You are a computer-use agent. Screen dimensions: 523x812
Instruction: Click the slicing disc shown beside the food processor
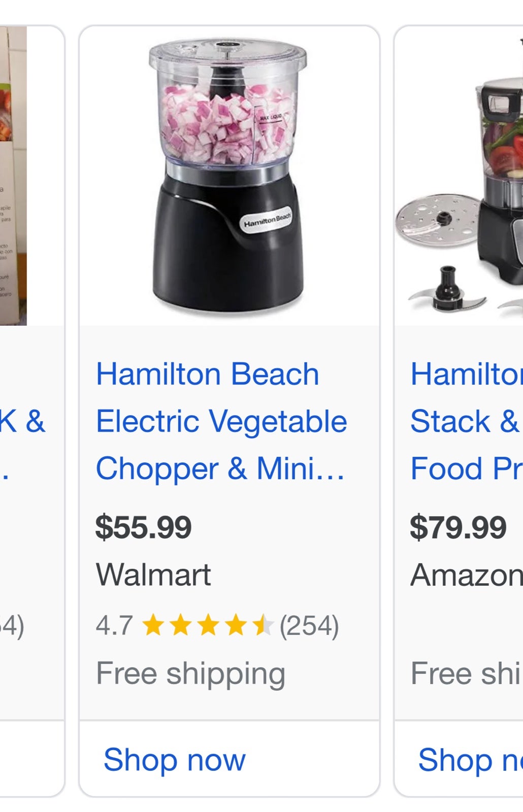pos(438,220)
